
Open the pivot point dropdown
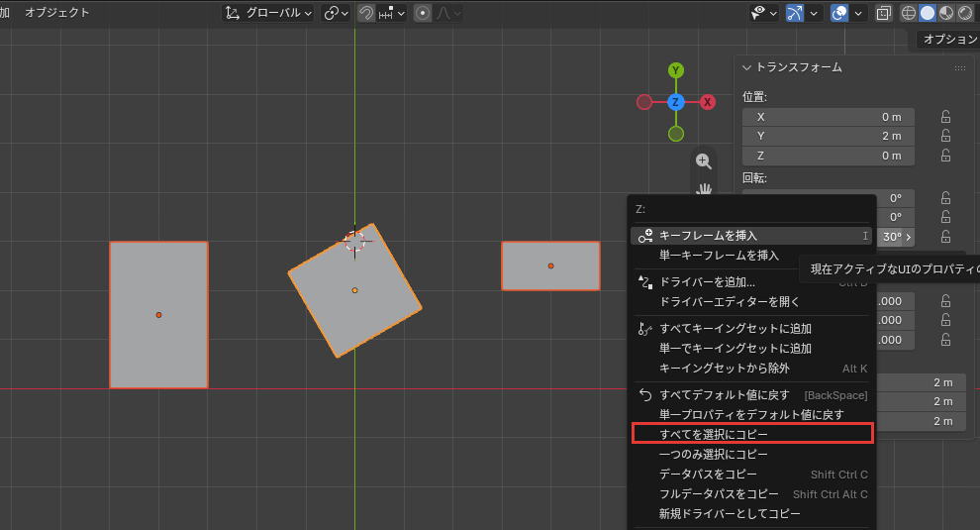click(336, 13)
